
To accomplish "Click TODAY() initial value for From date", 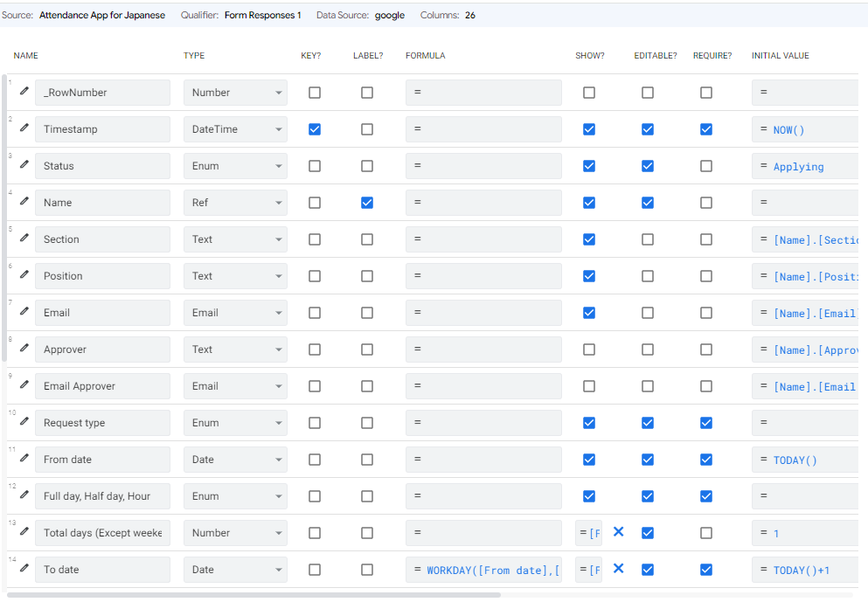I will pyautogui.click(x=805, y=460).
